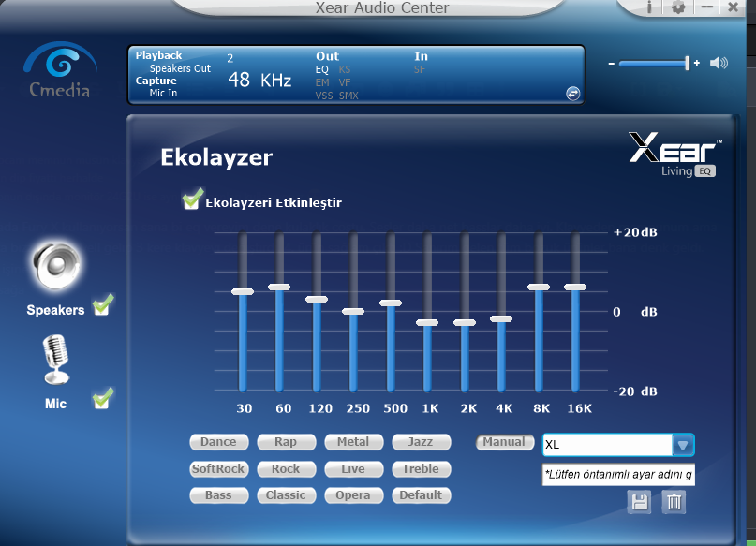The width and height of the screenshot is (756, 546).
Task: Increase volume with the plus sign
Action: (697, 63)
